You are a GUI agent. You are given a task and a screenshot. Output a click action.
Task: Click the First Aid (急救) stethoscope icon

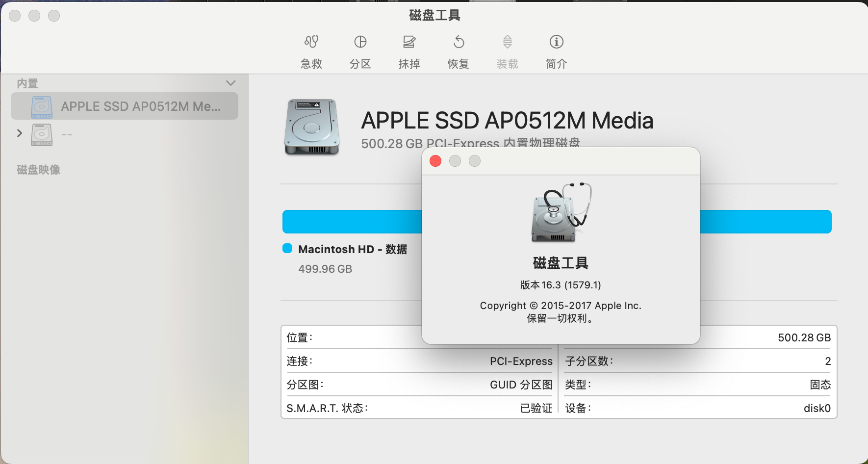(311, 42)
